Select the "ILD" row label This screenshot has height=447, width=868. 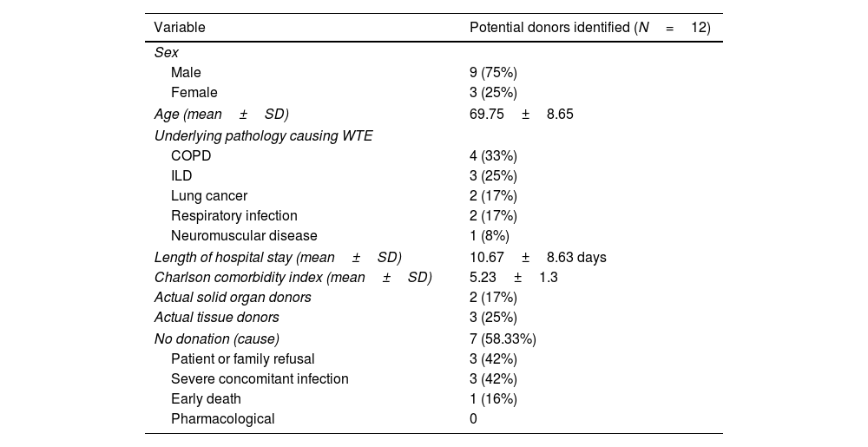[x=181, y=176]
